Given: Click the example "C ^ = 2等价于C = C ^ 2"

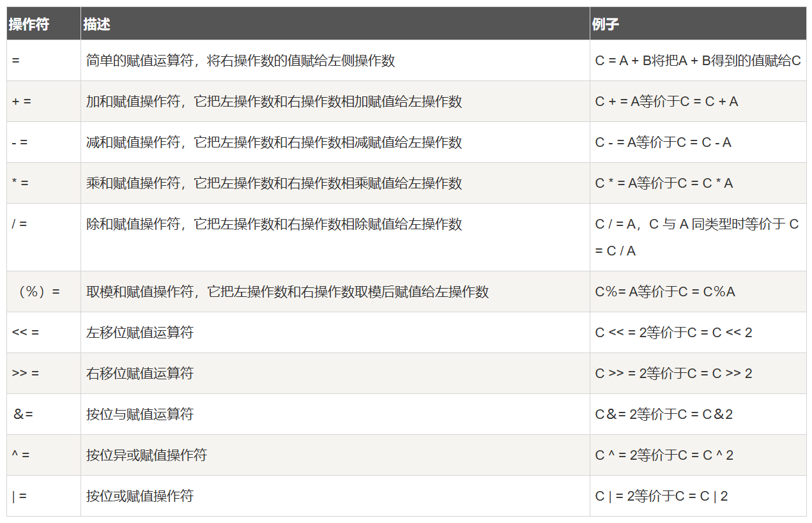Looking at the screenshot, I should pyautogui.click(x=664, y=455).
